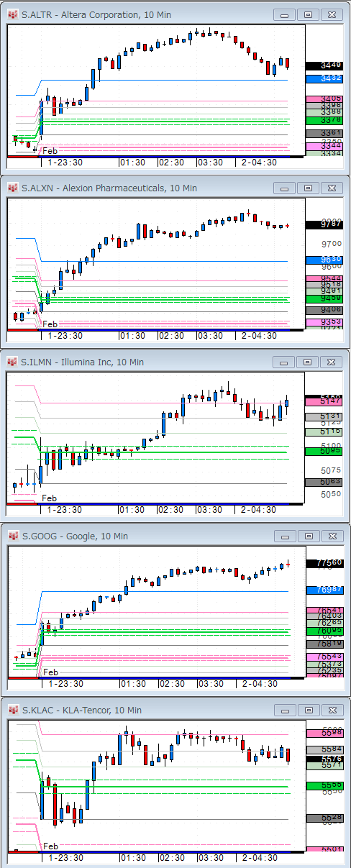Click the 2-04:30 time label on ALXN chart

pos(260,336)
